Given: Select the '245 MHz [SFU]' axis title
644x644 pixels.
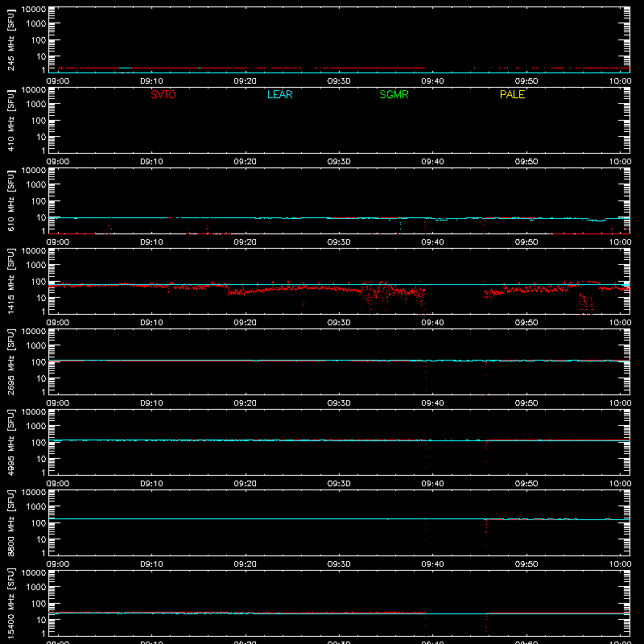Looking at the screenshot, I should (x=10, y=39).
